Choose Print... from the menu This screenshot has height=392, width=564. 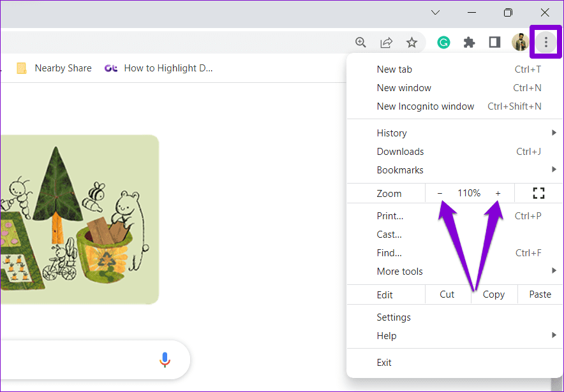click(455, 216)
